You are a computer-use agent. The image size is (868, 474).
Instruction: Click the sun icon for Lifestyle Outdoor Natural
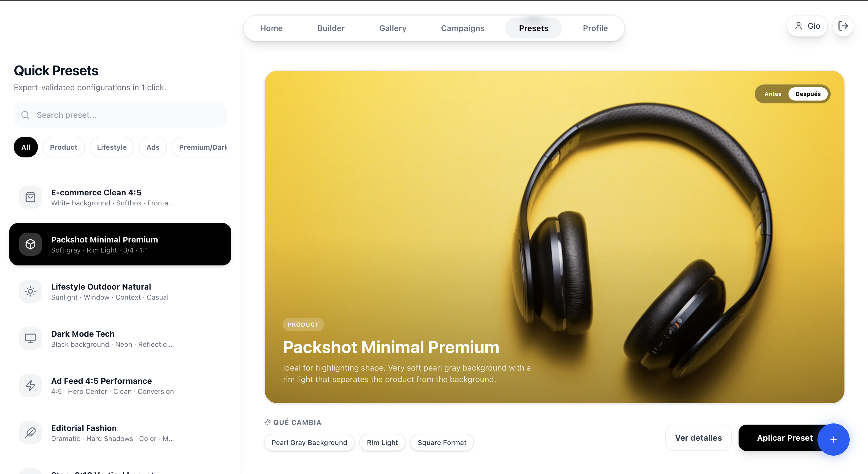(30, 291)
